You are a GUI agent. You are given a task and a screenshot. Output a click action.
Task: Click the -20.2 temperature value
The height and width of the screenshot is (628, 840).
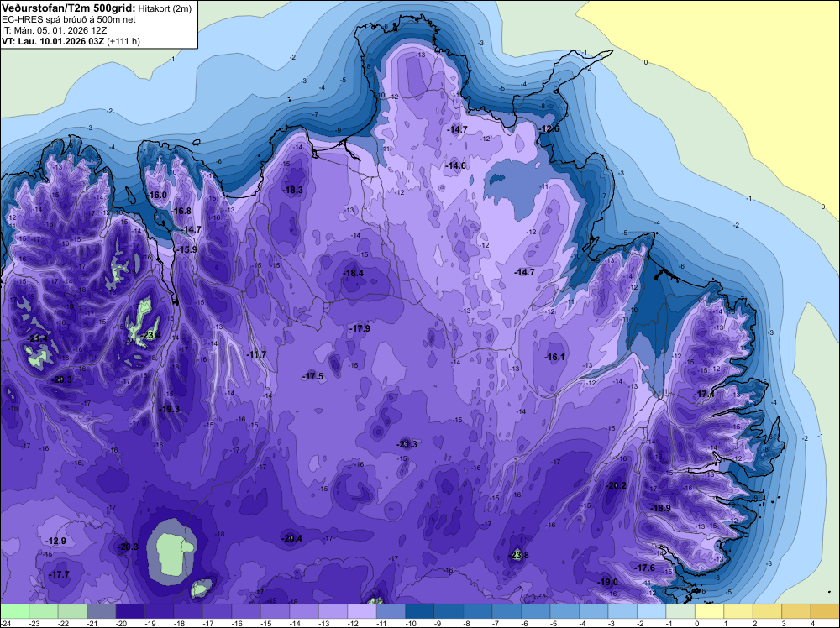[x=616, y=485]
